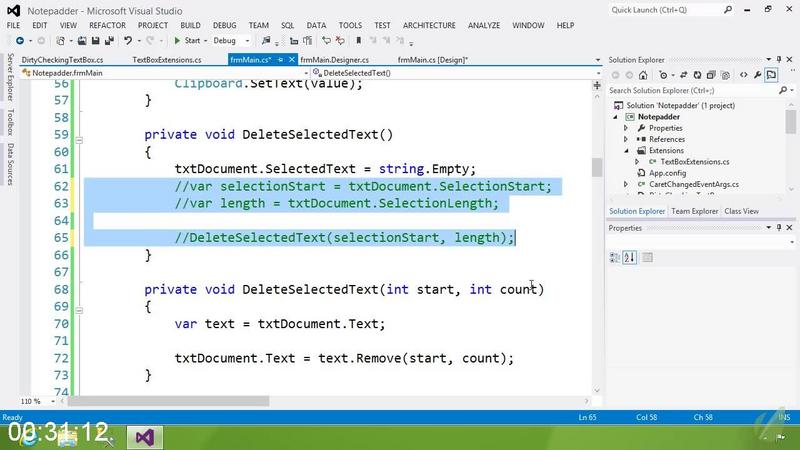Toggle Show All Files in Solution Explorer
800x450 pixels.
pos(726,75)
